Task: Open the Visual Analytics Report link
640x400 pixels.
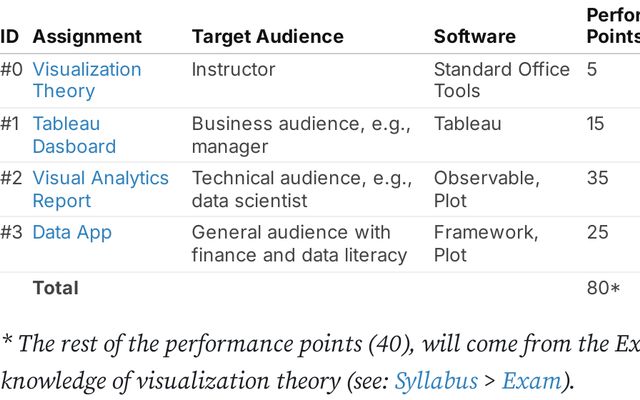Action: coord(100,189)
